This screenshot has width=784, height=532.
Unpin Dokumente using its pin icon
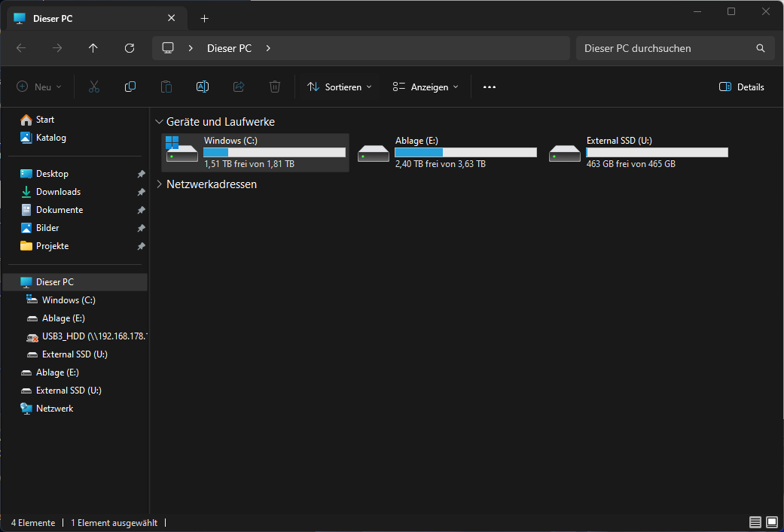[x=141, y=210]
